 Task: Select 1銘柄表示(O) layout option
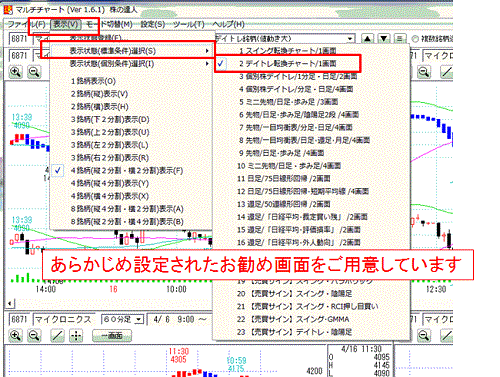coord(93,81)
